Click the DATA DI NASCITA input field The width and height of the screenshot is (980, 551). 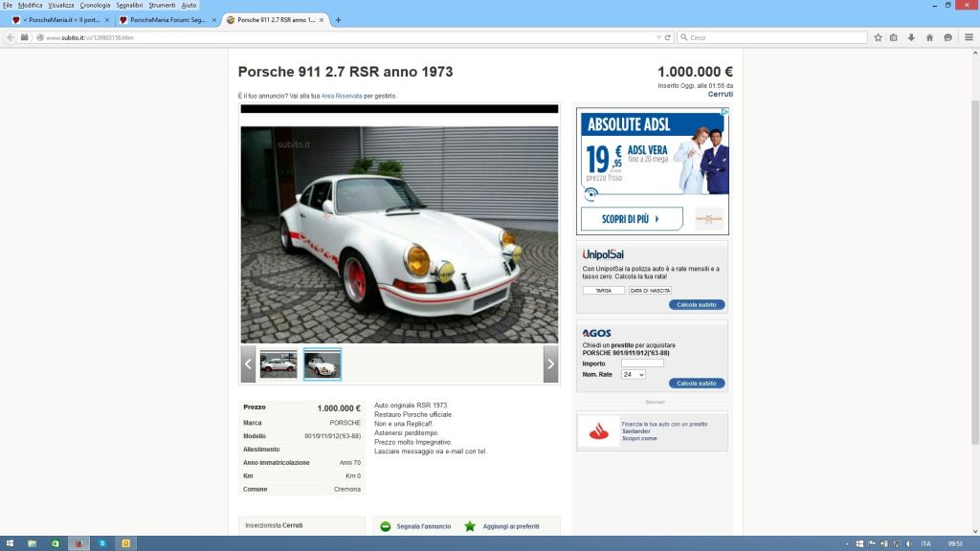[x=650, y=291]
